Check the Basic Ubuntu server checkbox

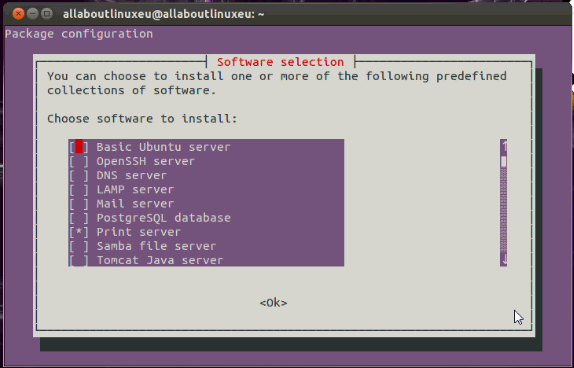click(x=79, y=147)
